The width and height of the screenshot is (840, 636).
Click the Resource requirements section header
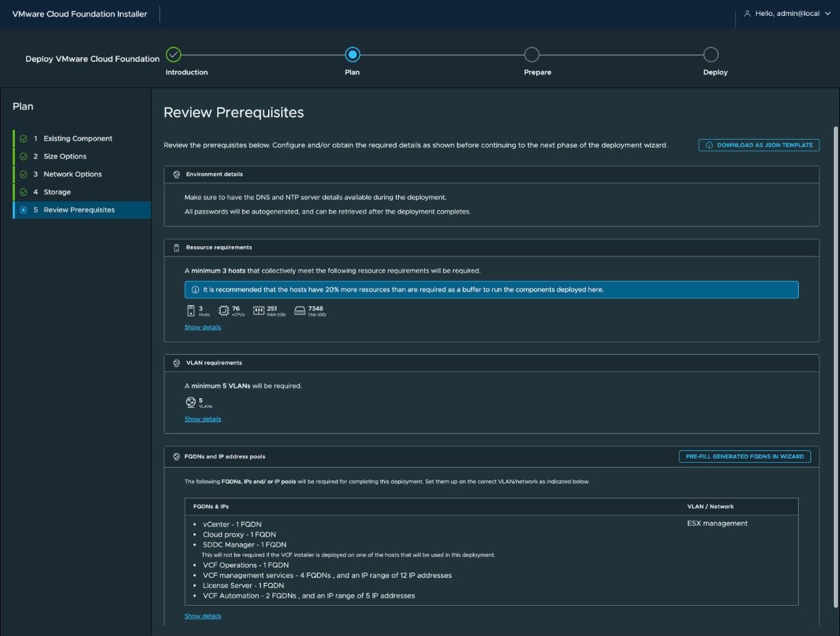pyautogui.click(x=491, y=248)
